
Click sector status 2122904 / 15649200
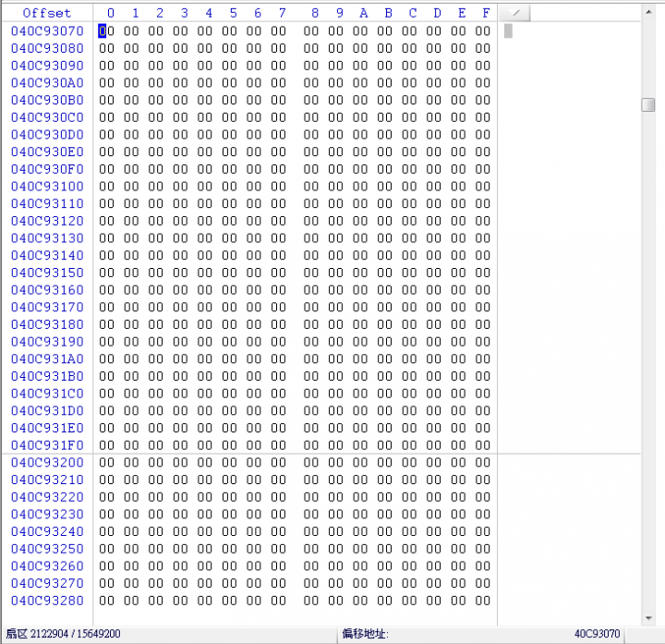pyautogui.click(x=63, y=634)
